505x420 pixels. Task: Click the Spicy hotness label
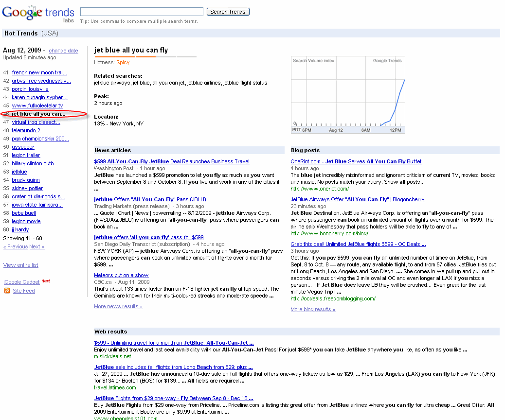[123, 62]
